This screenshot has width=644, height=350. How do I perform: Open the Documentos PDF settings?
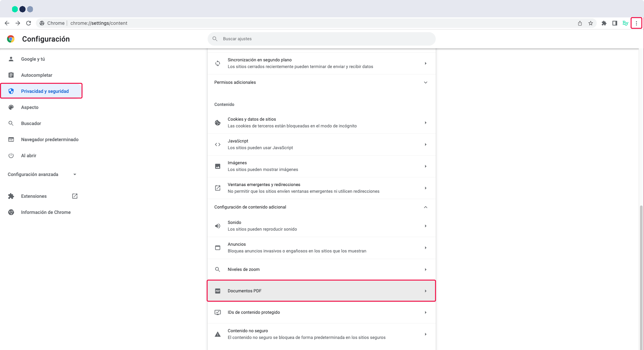321,291
